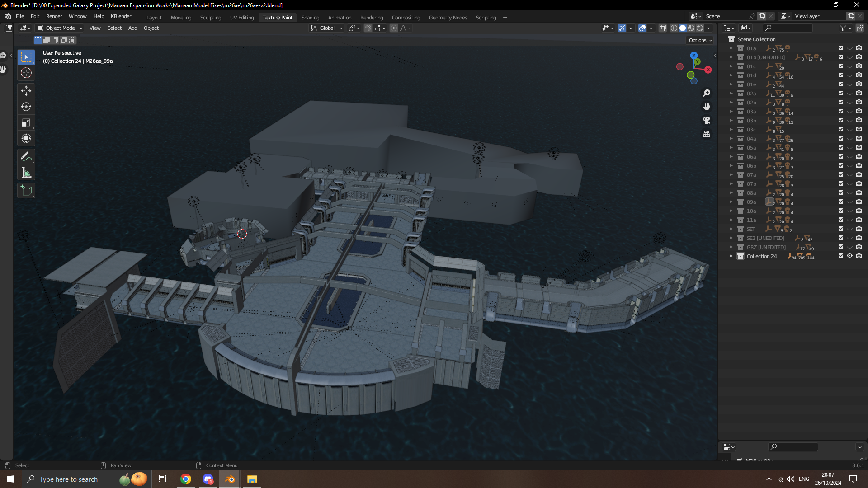Open Windows Start menu
Screen dimensions: 868x488
tap(11, 479)
